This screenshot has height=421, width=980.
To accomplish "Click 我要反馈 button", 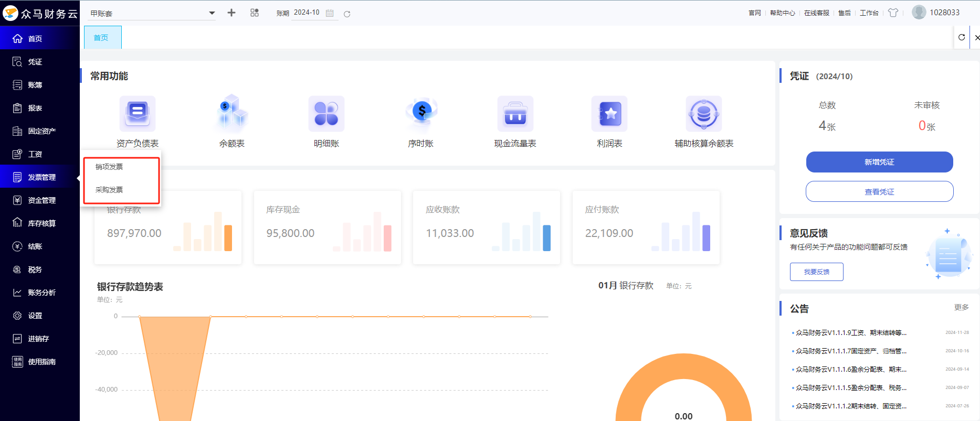I will pyautogui.click(x=816, y=272).
